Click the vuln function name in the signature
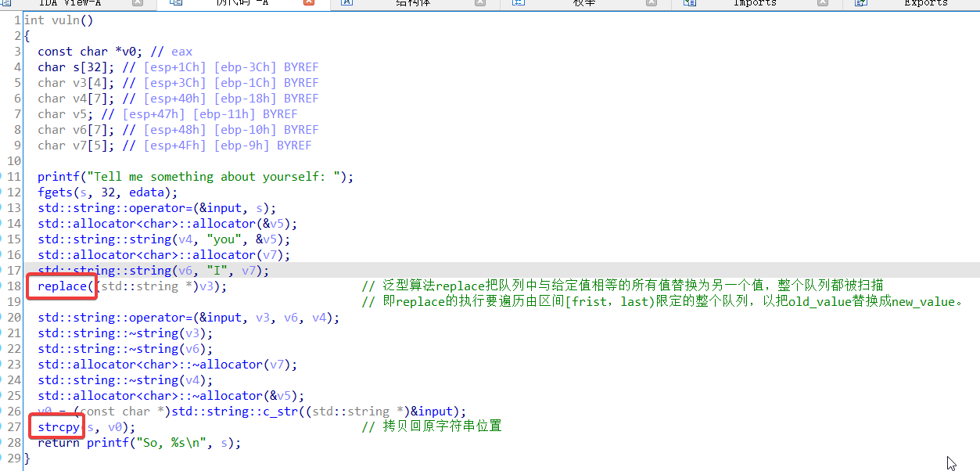 coord(65,20)
